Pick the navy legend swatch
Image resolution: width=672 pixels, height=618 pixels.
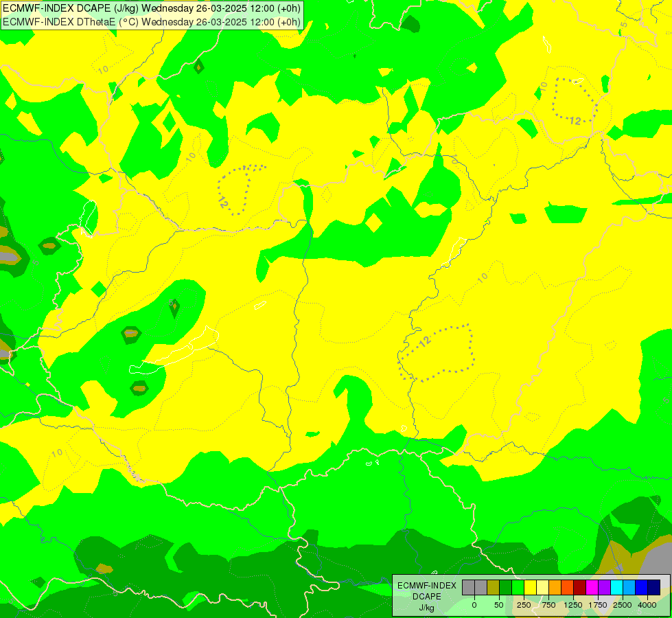(x=653, y=588)
